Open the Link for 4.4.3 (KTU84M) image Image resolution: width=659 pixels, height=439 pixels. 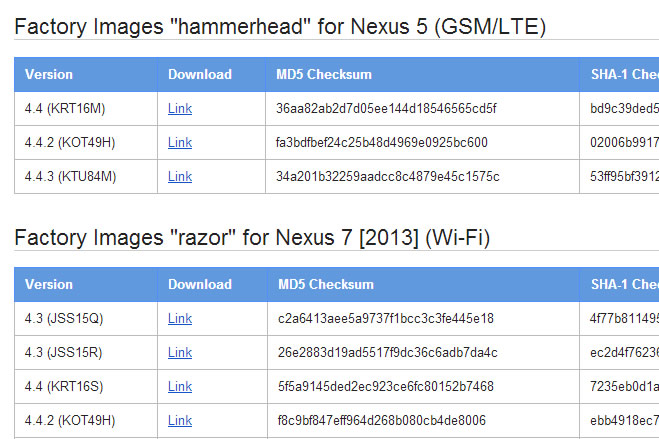(x=180, y=176)
